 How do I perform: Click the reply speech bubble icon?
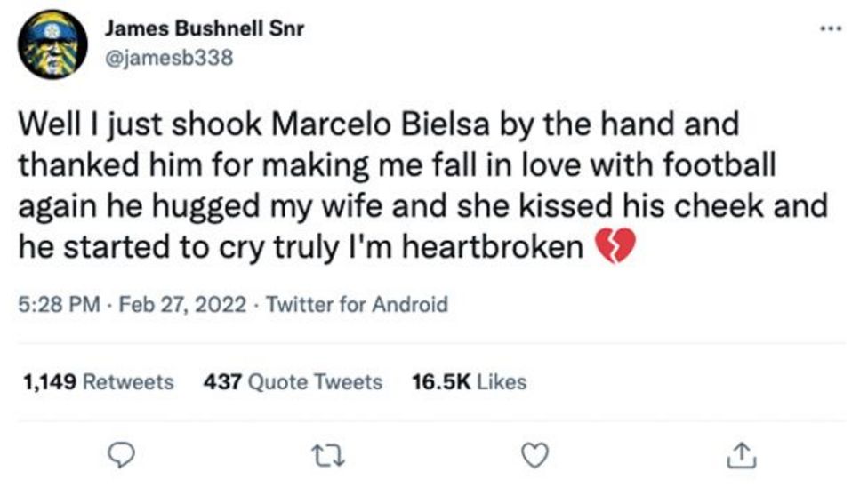(x=120, y=456)
